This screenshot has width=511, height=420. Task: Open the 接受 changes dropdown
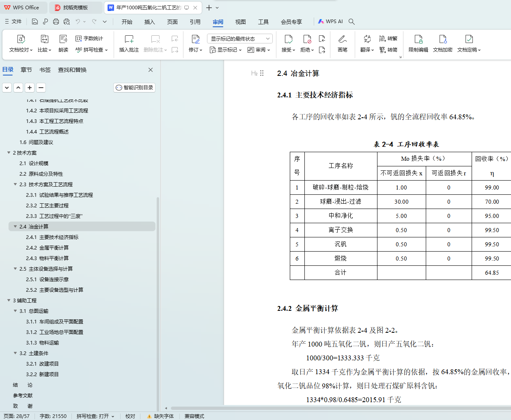(288, 44)
